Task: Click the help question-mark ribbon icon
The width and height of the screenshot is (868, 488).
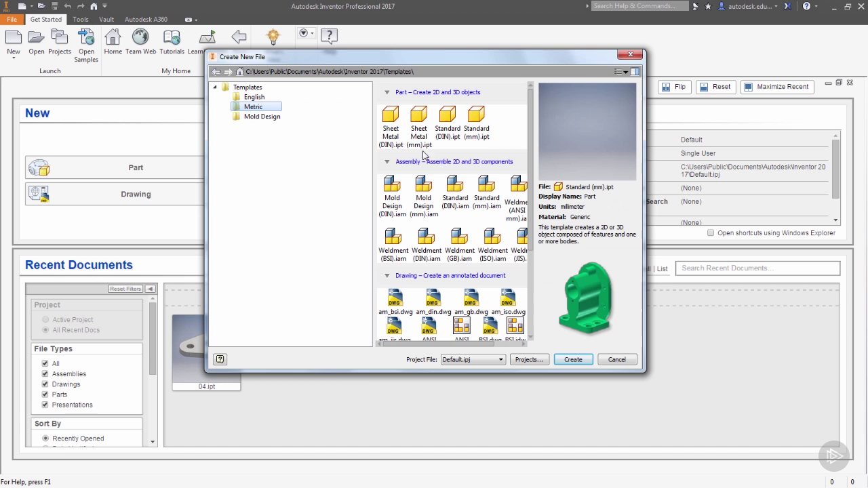Action: (x=329, y=35)
